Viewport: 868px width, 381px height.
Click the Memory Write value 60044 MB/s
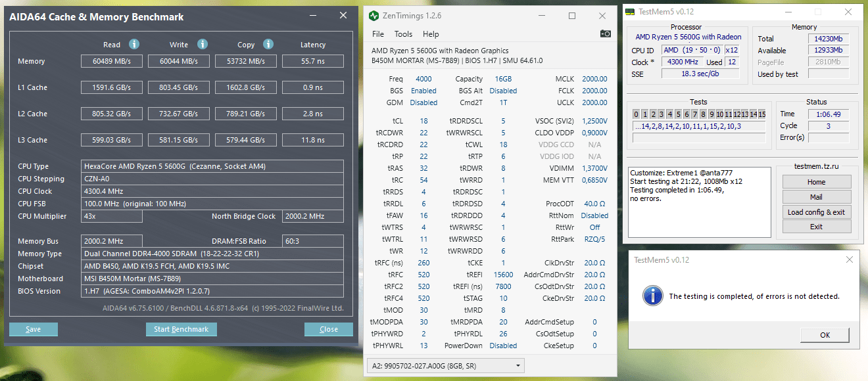(180, 61)
